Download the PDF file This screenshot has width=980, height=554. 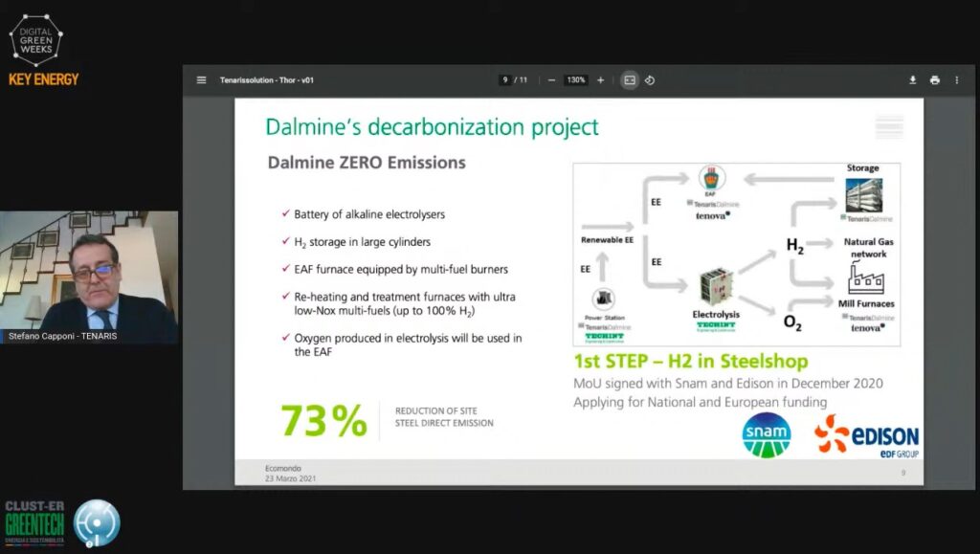tap(912, 80)
